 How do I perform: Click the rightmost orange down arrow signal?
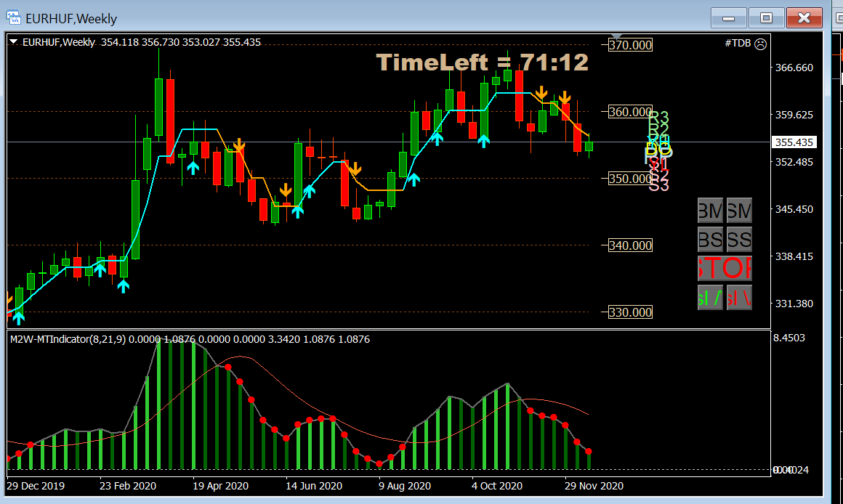click(564, 97)
